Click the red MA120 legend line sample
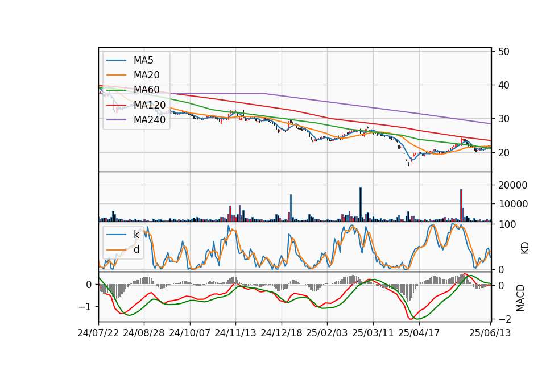 pos(116,105)
